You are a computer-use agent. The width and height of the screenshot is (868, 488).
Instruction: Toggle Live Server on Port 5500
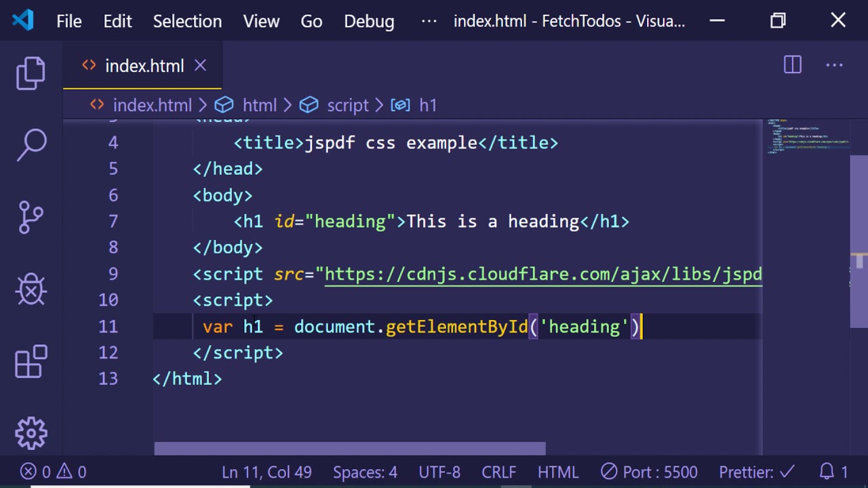(x=649, y=472)
